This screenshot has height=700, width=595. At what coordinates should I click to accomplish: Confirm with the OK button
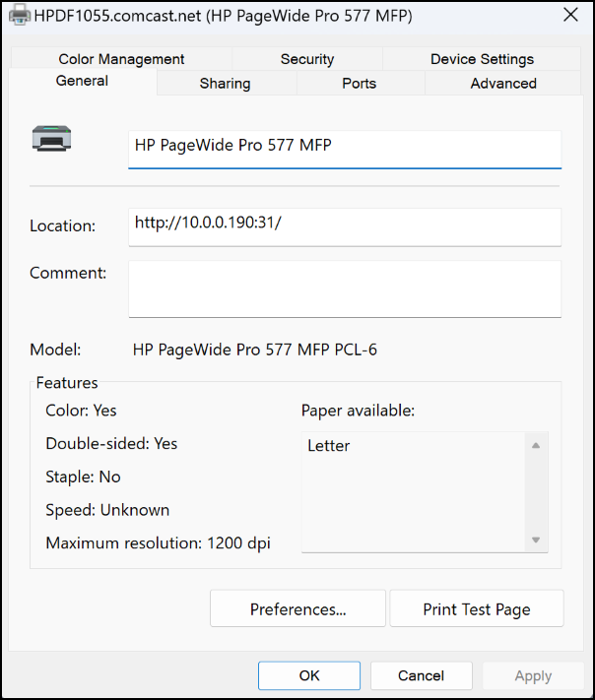coord(309,675)
